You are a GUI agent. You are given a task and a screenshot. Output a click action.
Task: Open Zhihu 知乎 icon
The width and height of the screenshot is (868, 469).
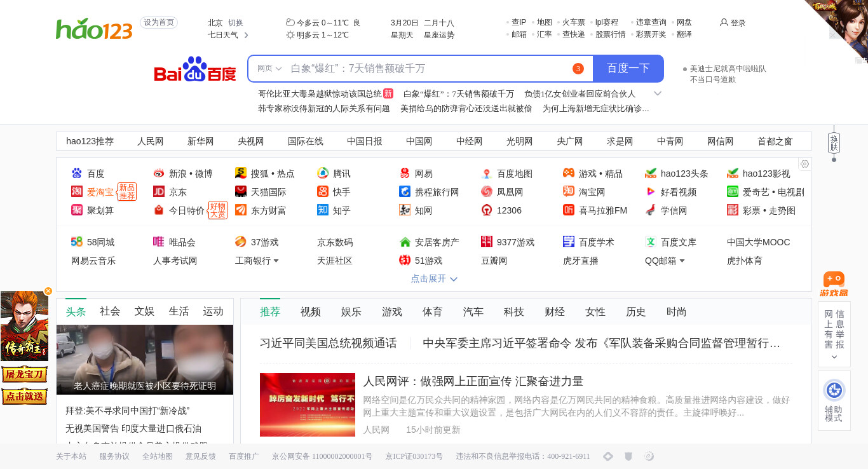tap(323, 210)
